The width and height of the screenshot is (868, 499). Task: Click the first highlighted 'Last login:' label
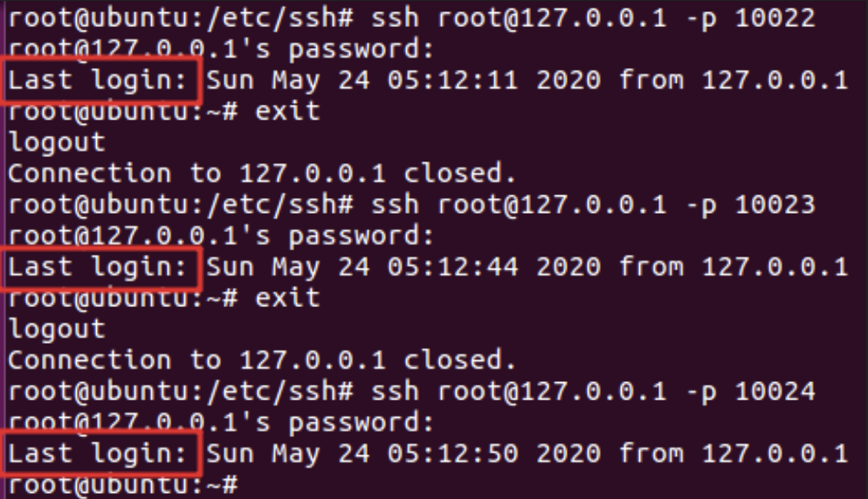point(98,80)
